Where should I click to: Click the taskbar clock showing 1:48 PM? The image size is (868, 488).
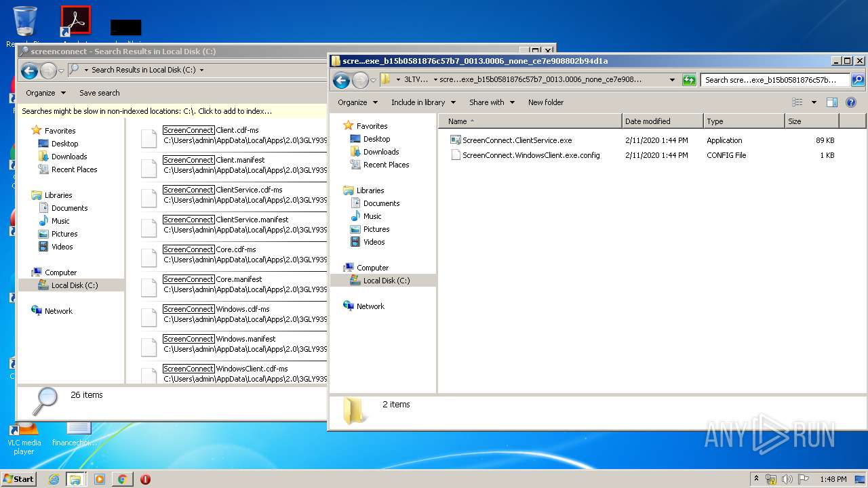[x=833, y=479]
